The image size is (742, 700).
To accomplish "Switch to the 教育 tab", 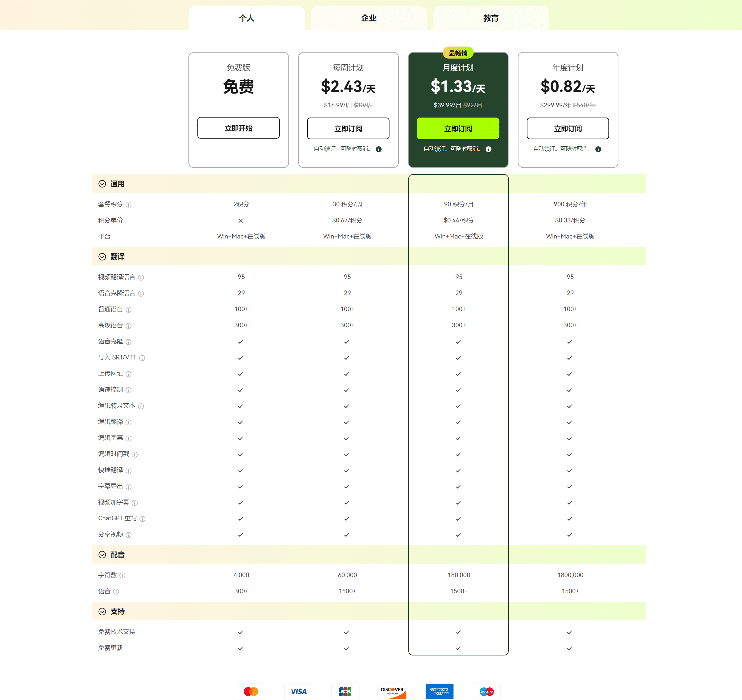I will [491, 18].
